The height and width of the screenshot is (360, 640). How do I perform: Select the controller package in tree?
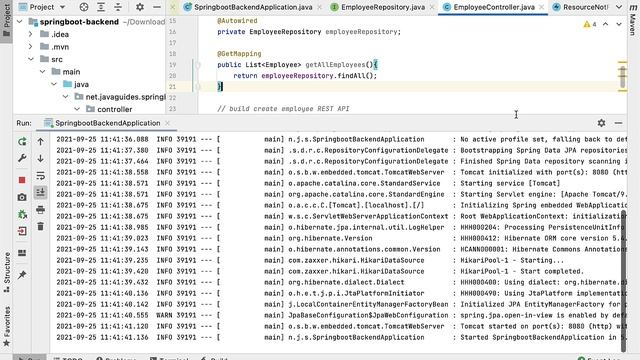pyautogui.click(x=115, y=109)
